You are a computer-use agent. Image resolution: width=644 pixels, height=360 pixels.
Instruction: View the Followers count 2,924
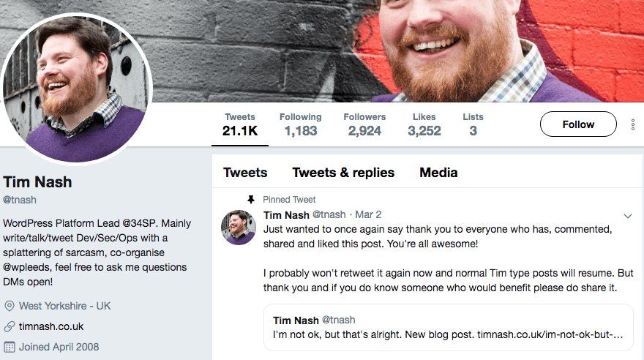point(364,124)
